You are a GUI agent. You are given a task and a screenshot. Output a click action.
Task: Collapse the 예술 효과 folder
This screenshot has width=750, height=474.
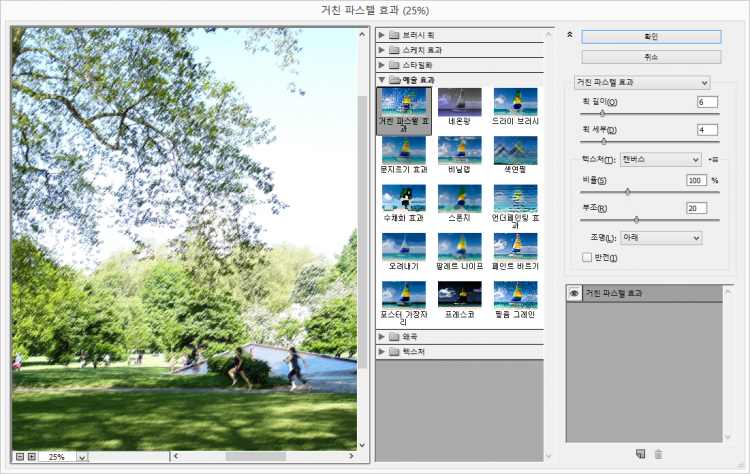point(382,79)
